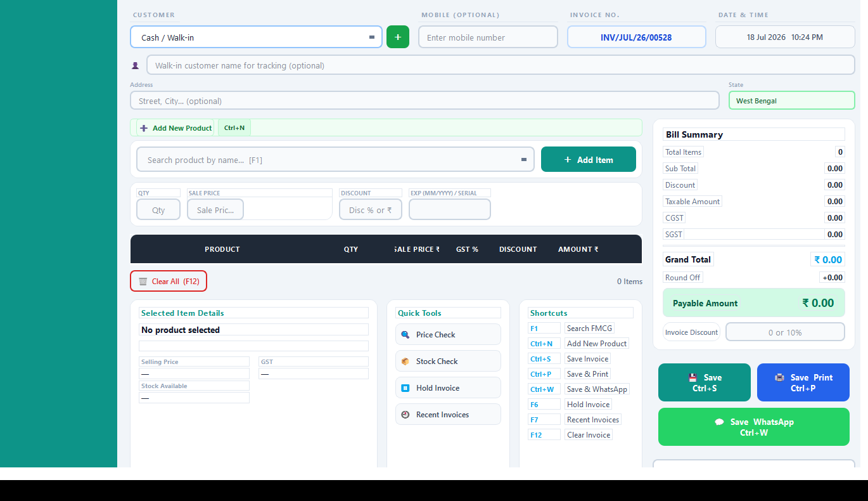Open Recent Invoices quick tool
This screenshot has width=868, height=501.
click(448, 414)
